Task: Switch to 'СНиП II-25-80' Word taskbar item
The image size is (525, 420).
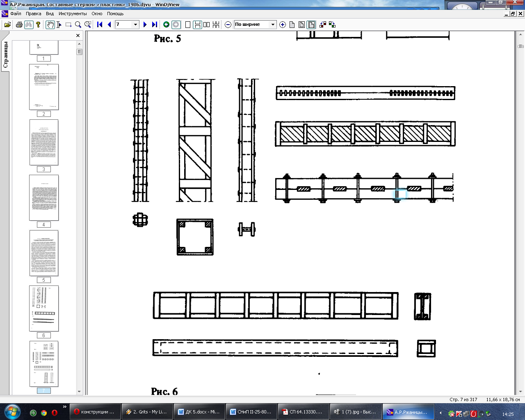Action: coord(252,412)
